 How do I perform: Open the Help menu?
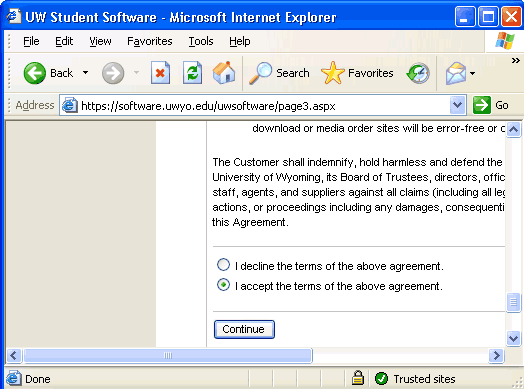coord(240,41)
